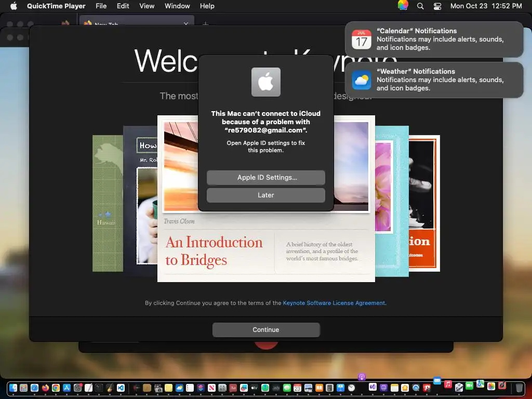Open the Help menu
The image size is (532, 399).
click(x=207, y=6)
